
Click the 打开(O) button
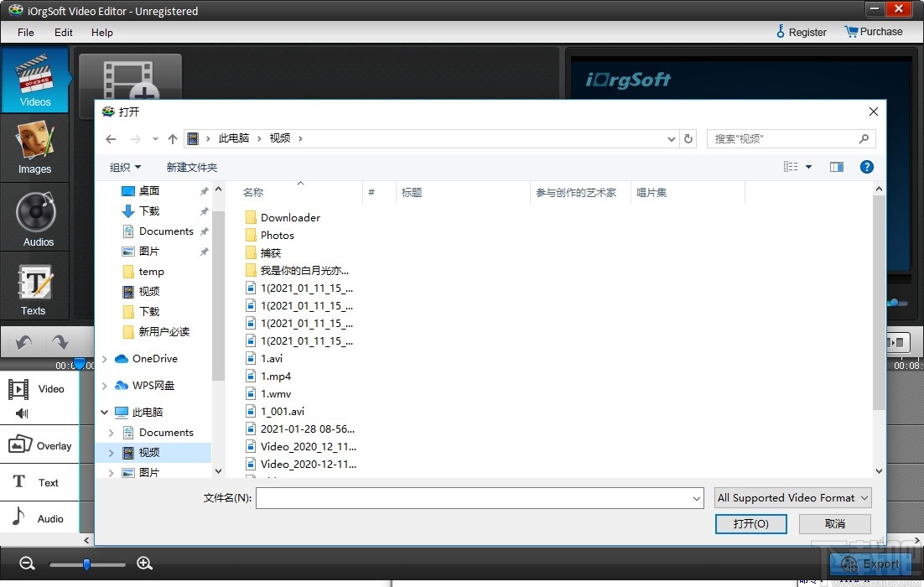point(750,523)
